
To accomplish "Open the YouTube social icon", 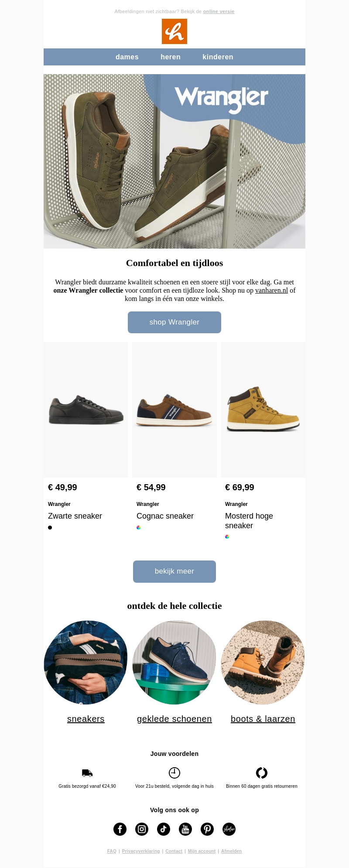I will coord(185,829).
